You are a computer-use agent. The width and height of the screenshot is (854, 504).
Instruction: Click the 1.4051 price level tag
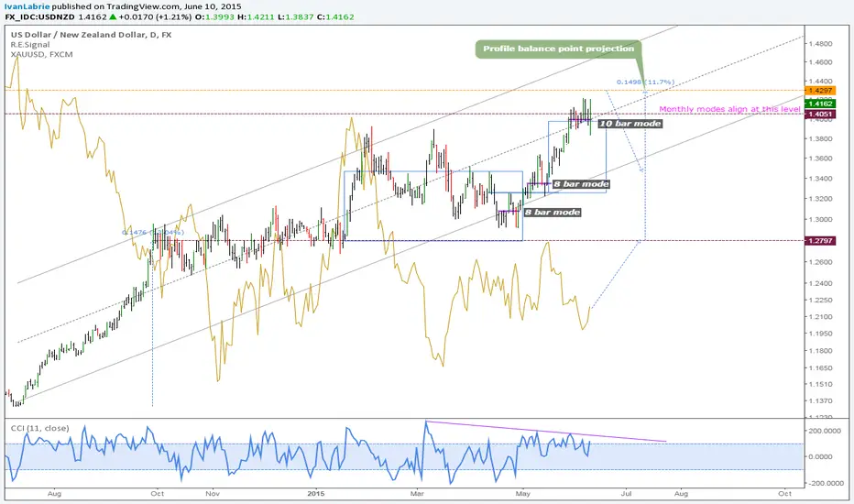820,114
